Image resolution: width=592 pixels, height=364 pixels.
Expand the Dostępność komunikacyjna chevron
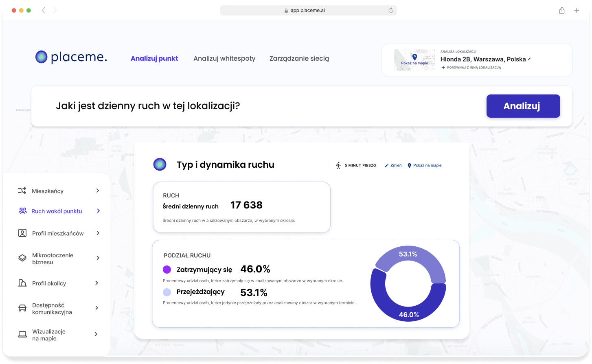(97, 308)
